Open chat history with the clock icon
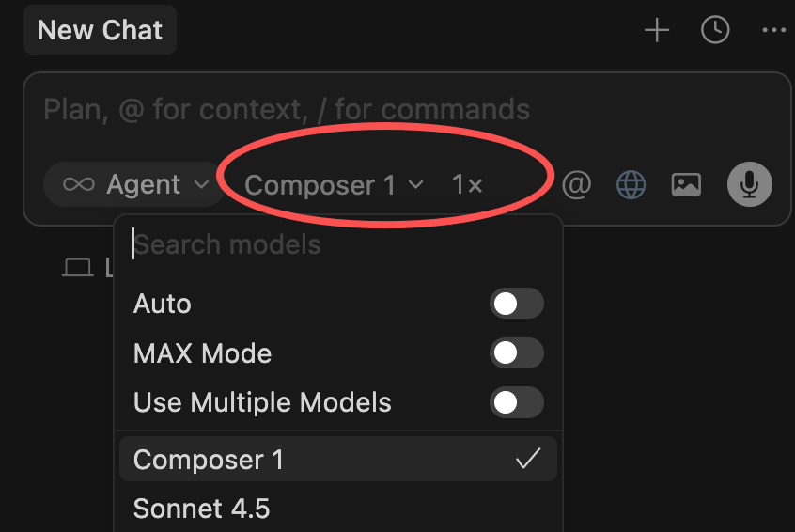This screenshot has width=795, height=532. [715, 31]
